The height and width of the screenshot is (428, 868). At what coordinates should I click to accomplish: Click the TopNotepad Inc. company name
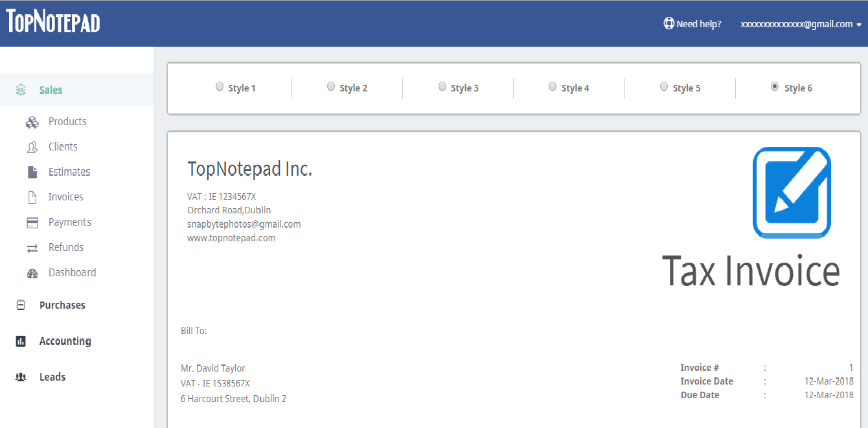click(250, 169)
